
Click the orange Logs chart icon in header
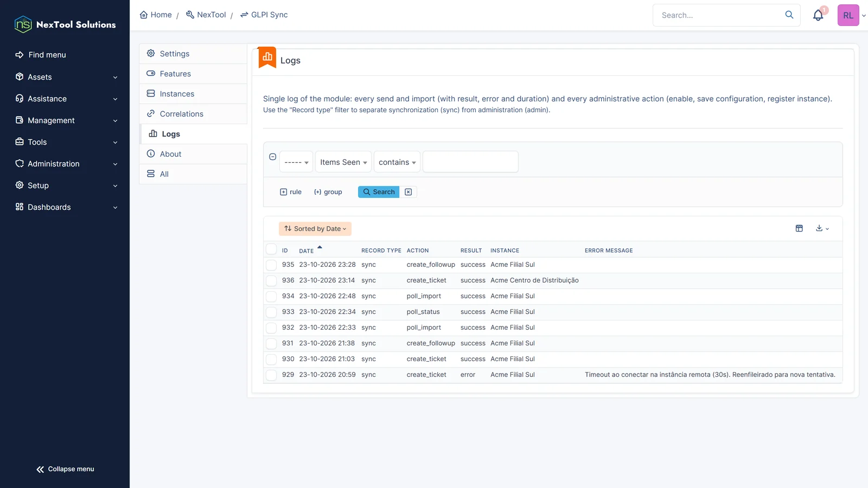(x=267, y=57)
